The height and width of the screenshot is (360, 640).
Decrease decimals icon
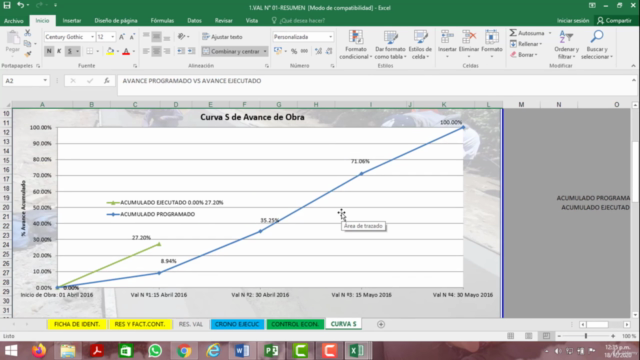(x=329, y=51)
